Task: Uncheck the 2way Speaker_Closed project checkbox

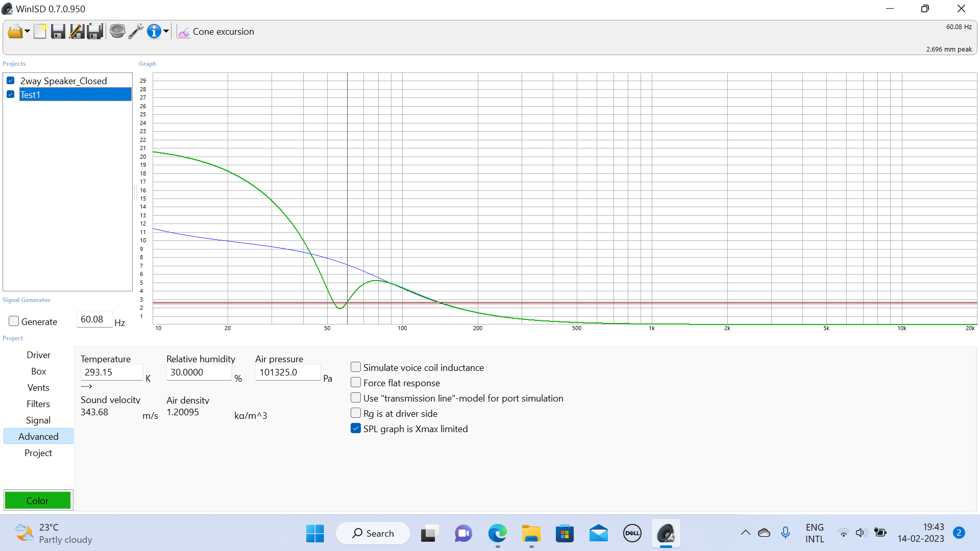Action: [x=11, y=81]
